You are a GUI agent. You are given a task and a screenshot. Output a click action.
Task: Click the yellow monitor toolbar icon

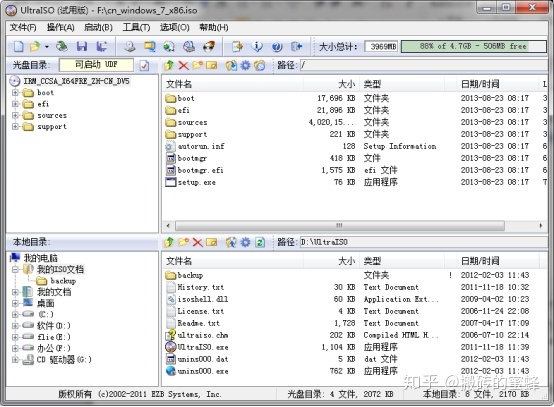pyautogui.click(x=149, y=46)
